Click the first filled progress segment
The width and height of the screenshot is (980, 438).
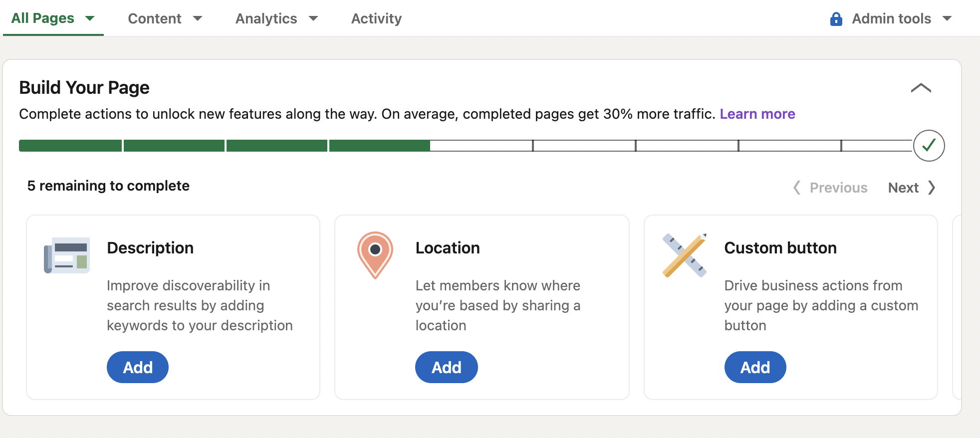(x=70, y=146)
